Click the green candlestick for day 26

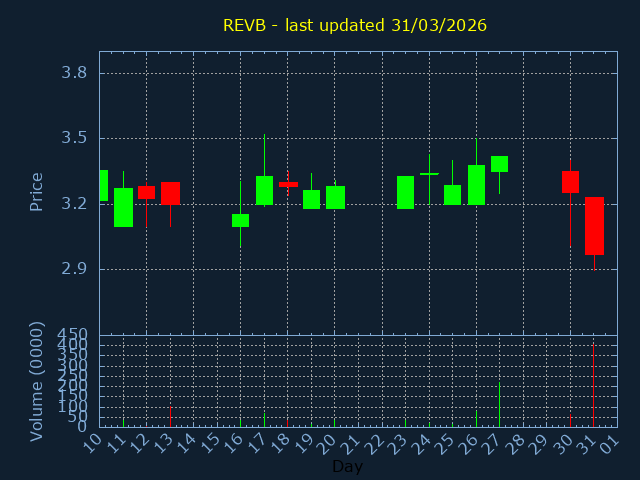pyautogui.click(x=476, y=185)
